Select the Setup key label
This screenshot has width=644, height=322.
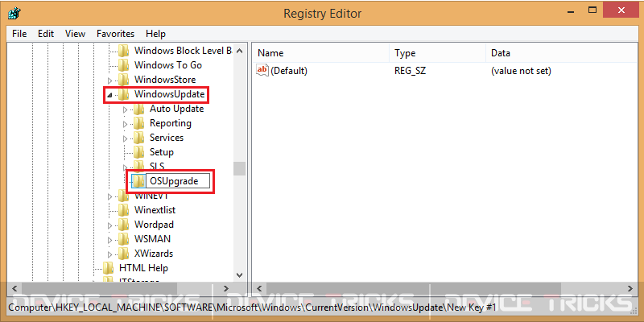coord(162,152)
